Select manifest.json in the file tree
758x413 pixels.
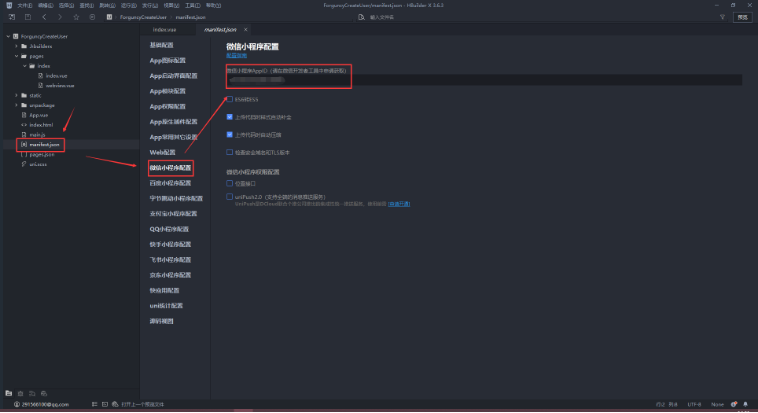point(44,145)
